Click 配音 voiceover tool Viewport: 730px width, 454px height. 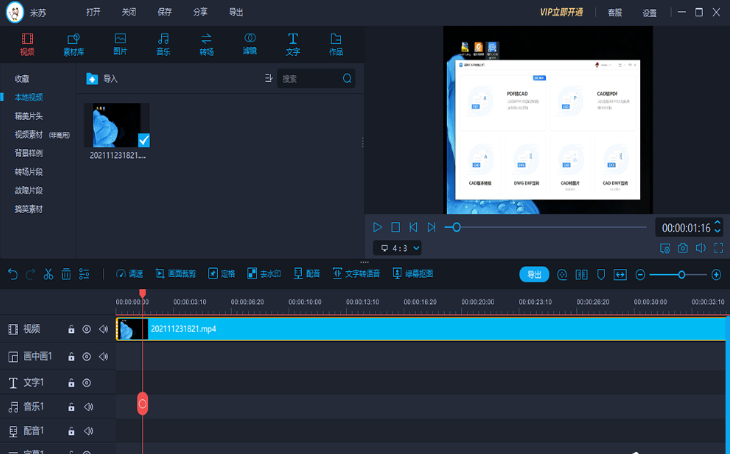pos(307,274)
